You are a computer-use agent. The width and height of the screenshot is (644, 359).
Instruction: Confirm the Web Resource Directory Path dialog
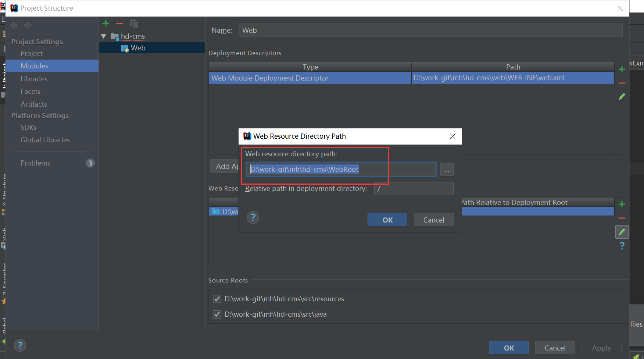(387, 220)
